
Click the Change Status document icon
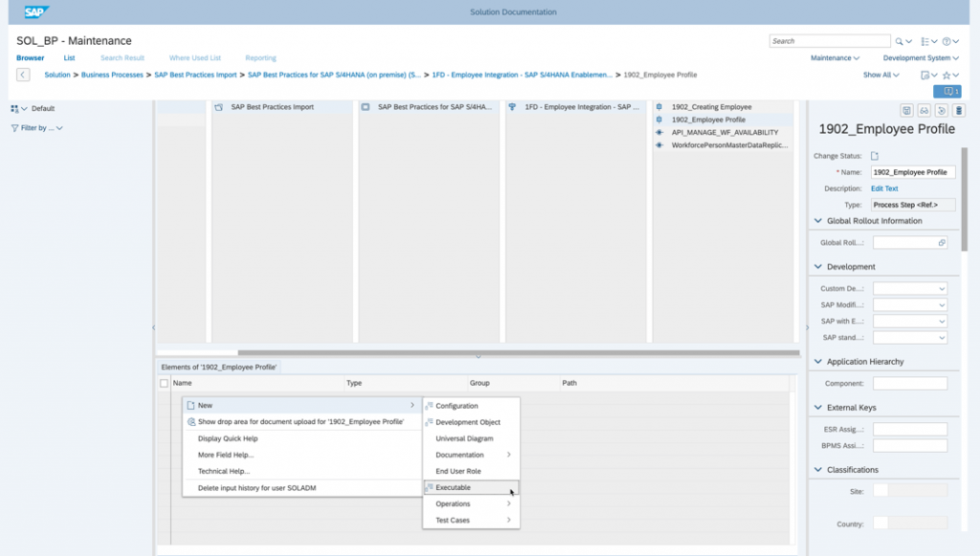875,156
